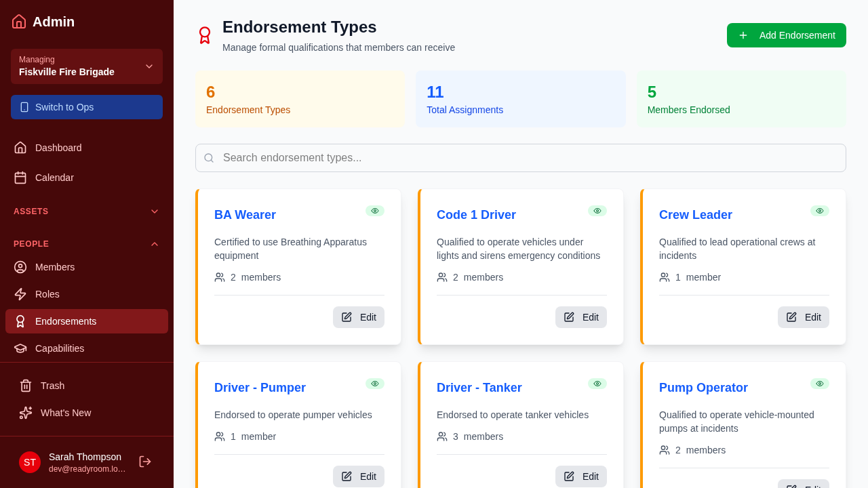Go to Members page
This screenshot has height=488, width=868.
tap(87, 267)
